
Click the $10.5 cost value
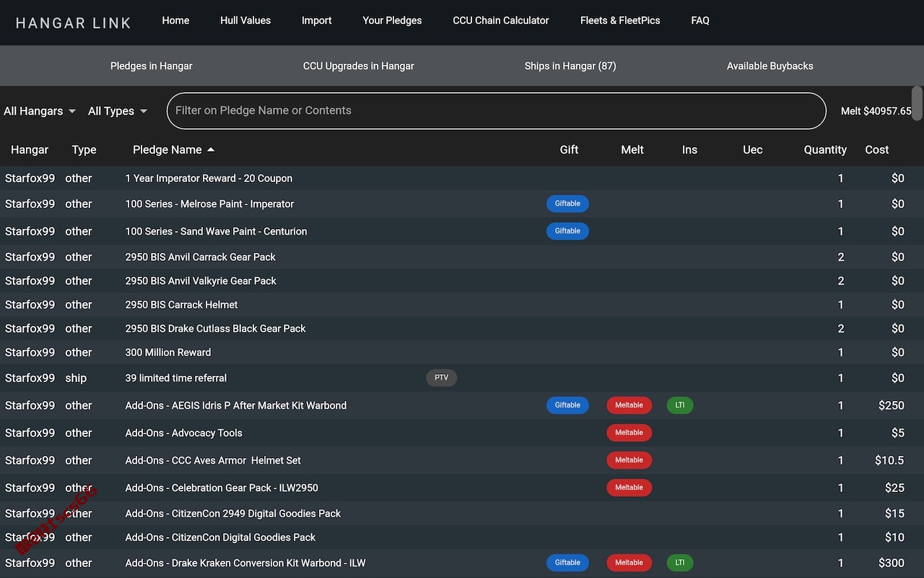(x=889, y=460)
